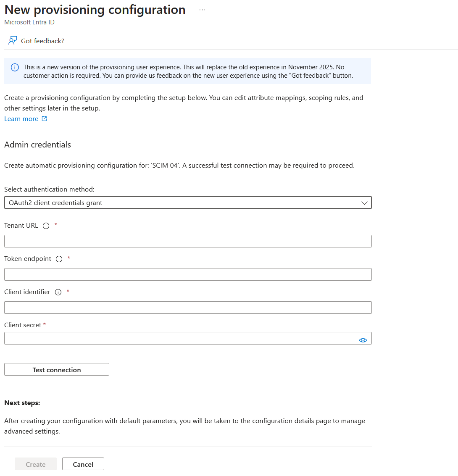
Task: Focus the Tenant URL input field
Action: click(188, 241)
